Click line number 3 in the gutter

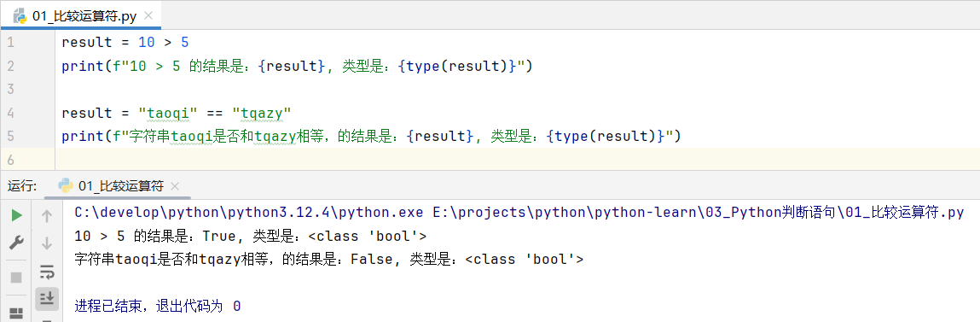[10, 89]
